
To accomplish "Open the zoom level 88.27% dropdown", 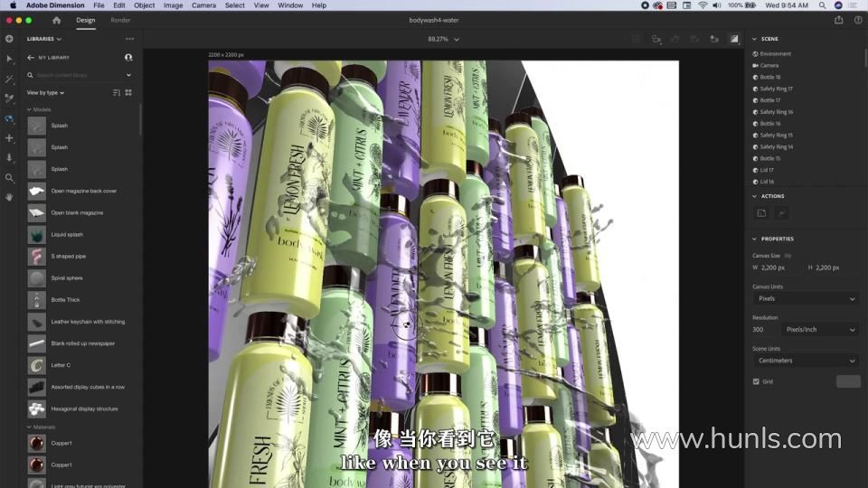I will point(443,39).
